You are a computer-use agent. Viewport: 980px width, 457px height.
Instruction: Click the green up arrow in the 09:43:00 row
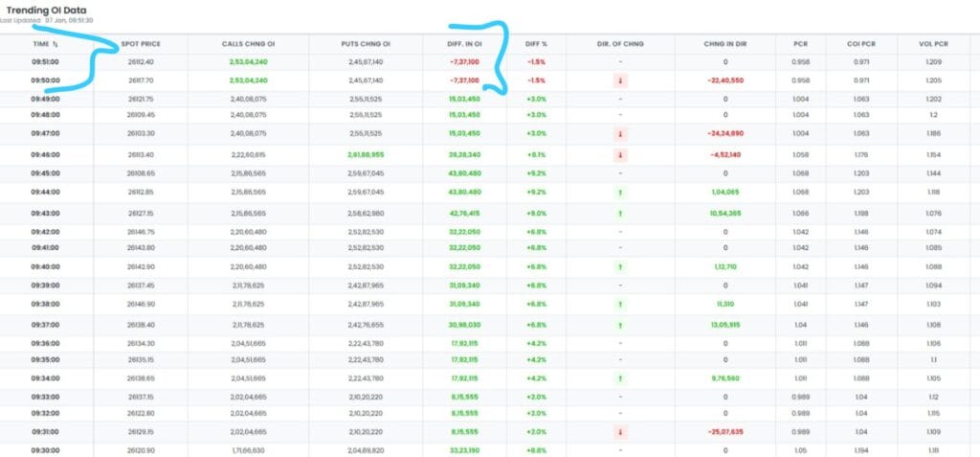click(620, 214)
